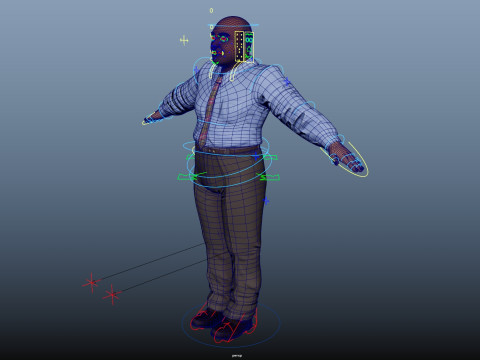Click the blue cross locator on the far shoulder

(196, 70)
